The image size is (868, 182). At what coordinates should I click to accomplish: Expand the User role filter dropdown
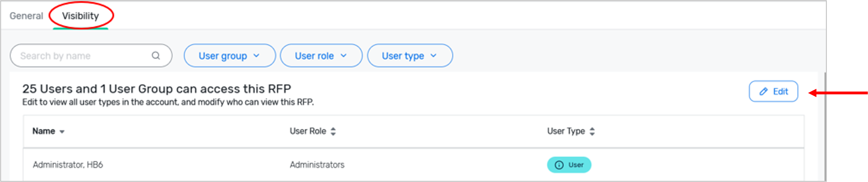point(321,55)
